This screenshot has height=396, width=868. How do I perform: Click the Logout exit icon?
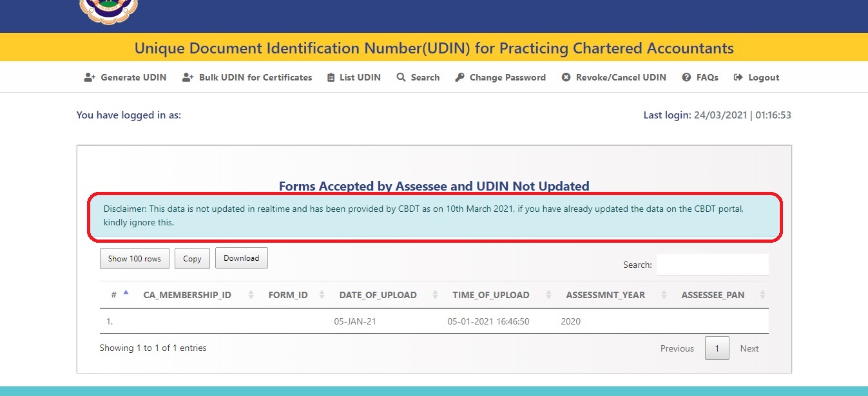coord(738,77)
